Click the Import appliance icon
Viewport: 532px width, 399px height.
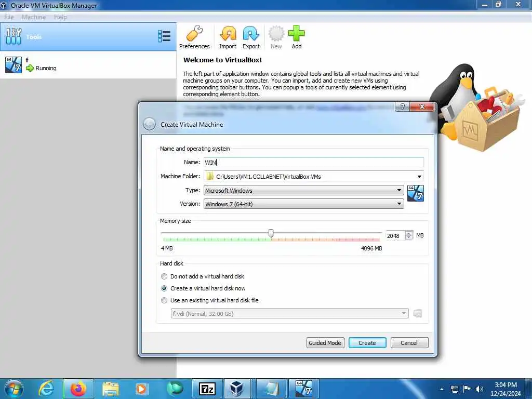228,37
